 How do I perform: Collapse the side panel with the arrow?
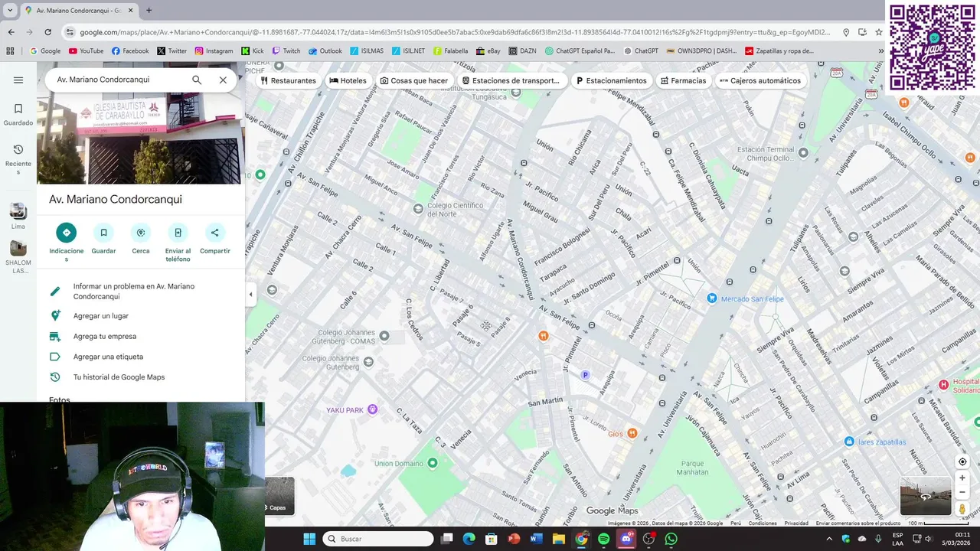(x=250, y=295)
